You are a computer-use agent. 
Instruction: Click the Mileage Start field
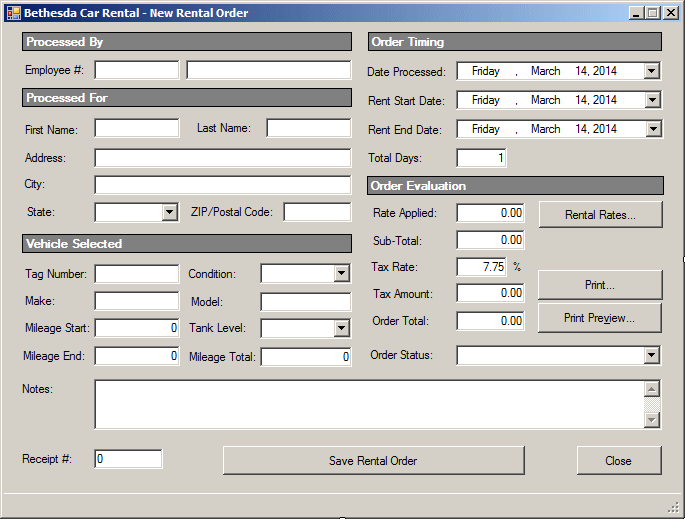[x=137, y=328]
